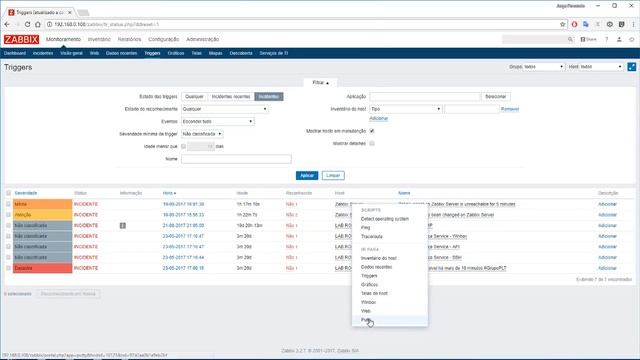Open the Chrome three-dot menu
The image size is (640, 360).
coord(633,24)
